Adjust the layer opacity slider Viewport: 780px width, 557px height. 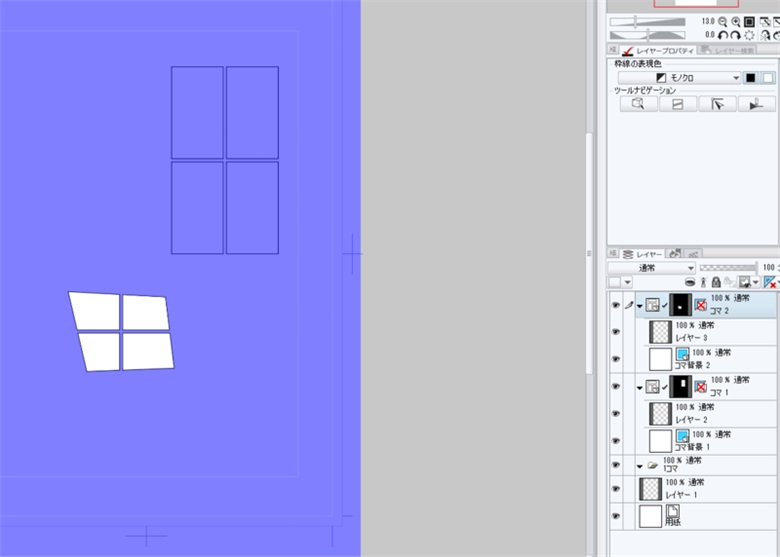[x=729, y=268]
